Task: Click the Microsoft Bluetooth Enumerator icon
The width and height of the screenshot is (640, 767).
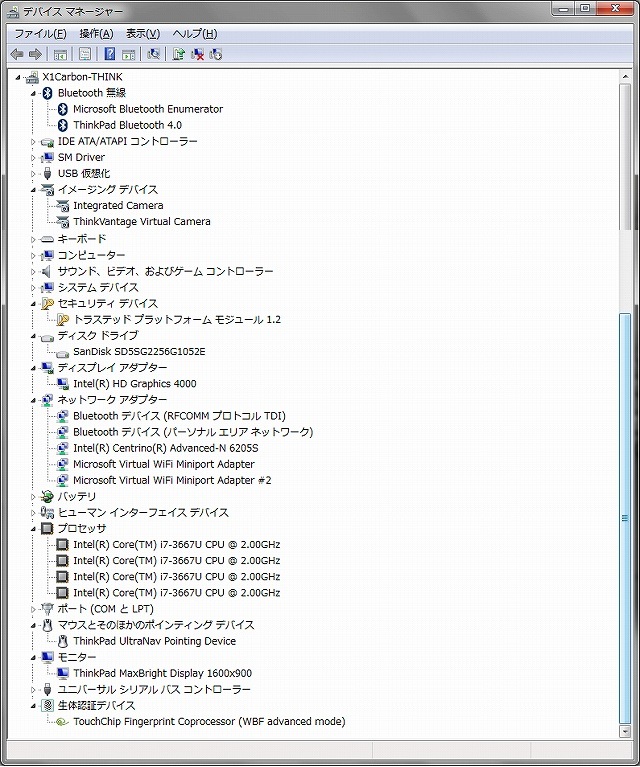Action: [63, 109]
